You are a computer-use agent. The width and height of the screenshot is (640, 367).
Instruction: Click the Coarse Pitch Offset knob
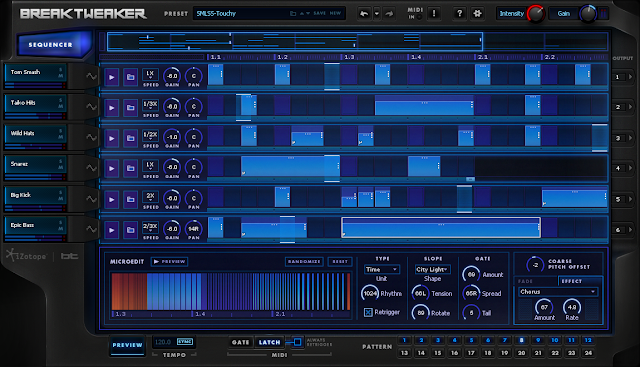pyautogui.click(x=535, y=265)
